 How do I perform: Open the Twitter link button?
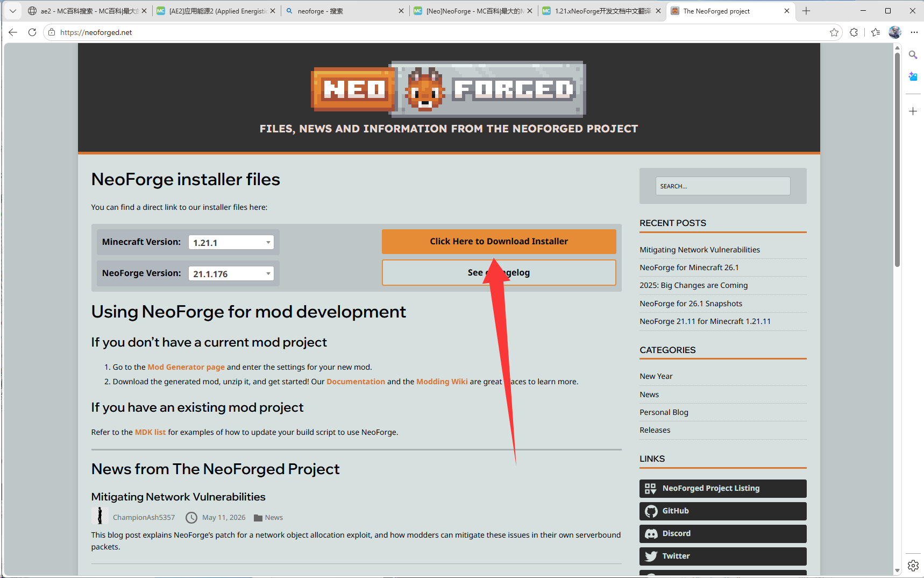(723, 556)
